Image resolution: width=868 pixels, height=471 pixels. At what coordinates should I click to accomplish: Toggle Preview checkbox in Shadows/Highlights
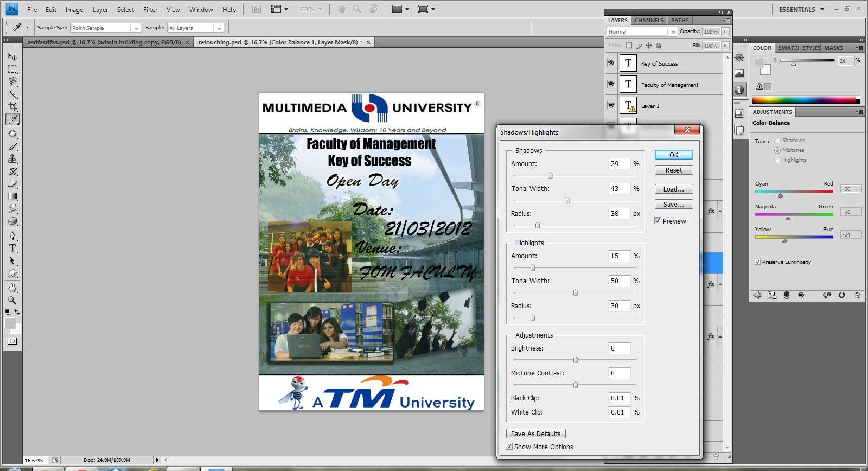[x=658, y=221]
